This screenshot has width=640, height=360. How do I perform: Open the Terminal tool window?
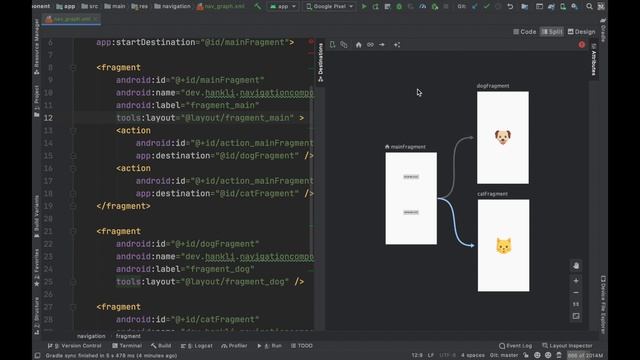click(x=127, y=345)
